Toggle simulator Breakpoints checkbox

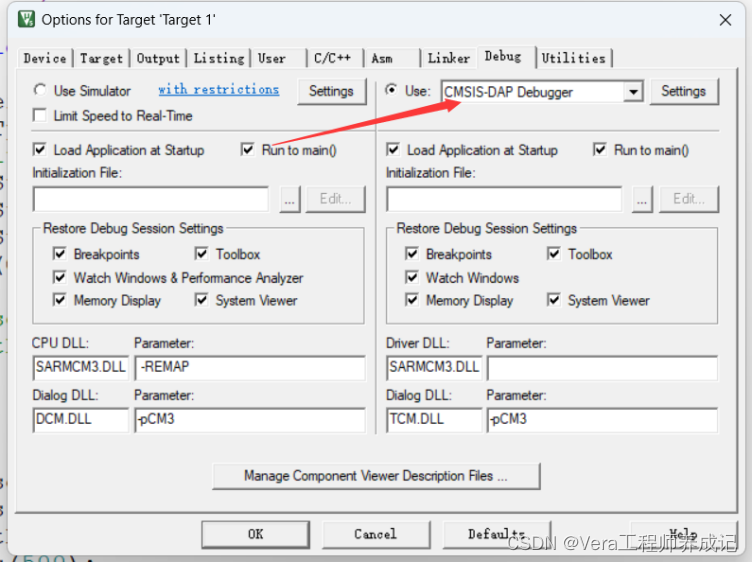click(60, 253)
